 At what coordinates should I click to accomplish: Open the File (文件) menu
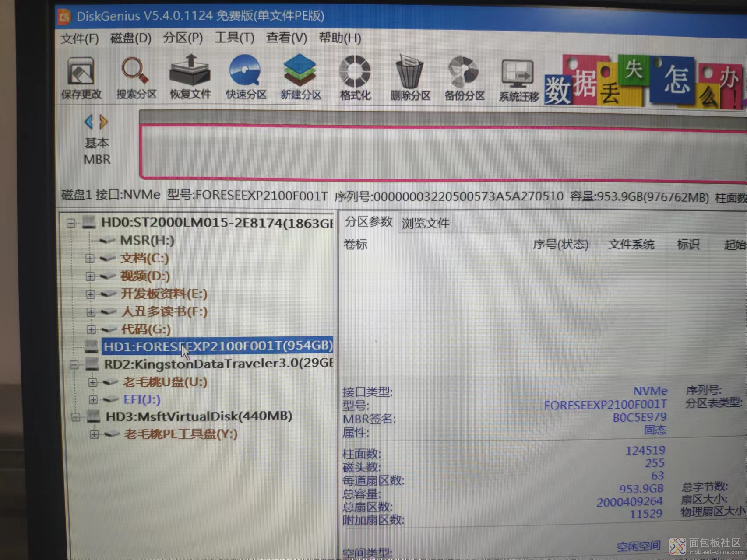(x=80, y=38)
